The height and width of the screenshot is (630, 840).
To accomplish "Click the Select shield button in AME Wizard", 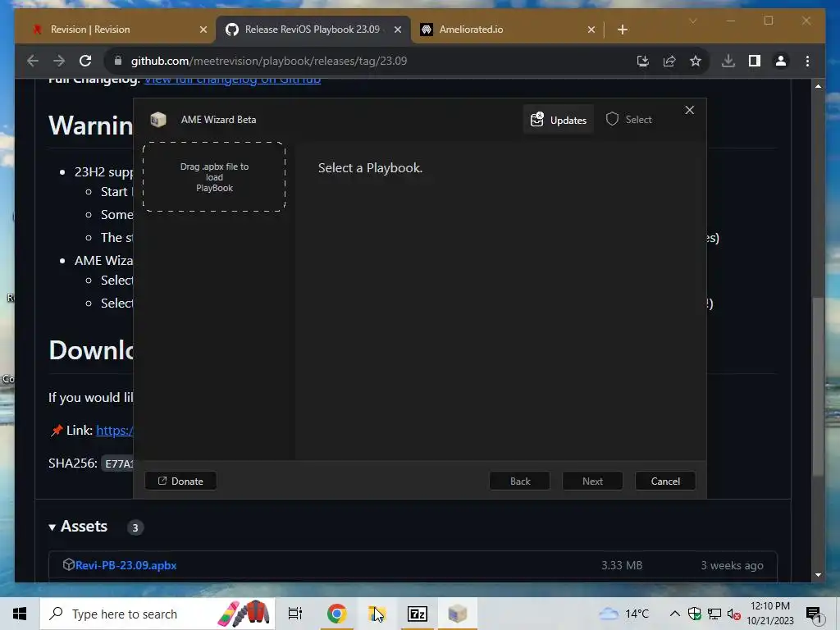I will (629, 120).
